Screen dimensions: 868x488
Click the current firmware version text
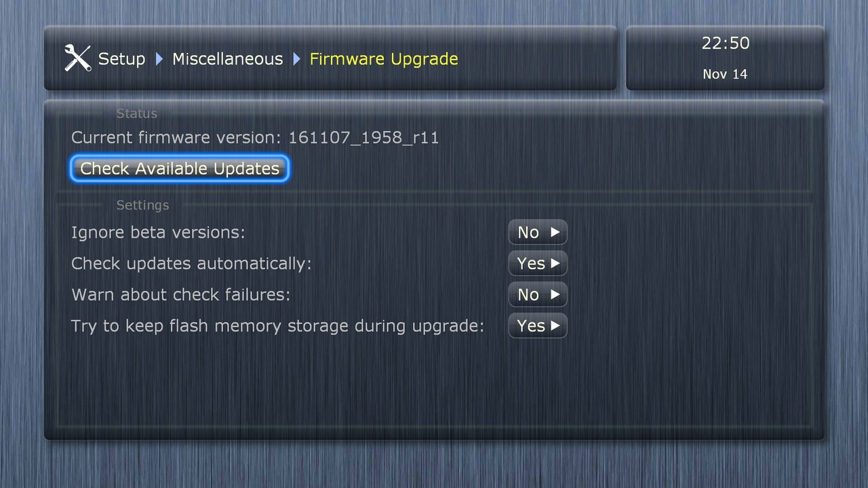(255, 138)
